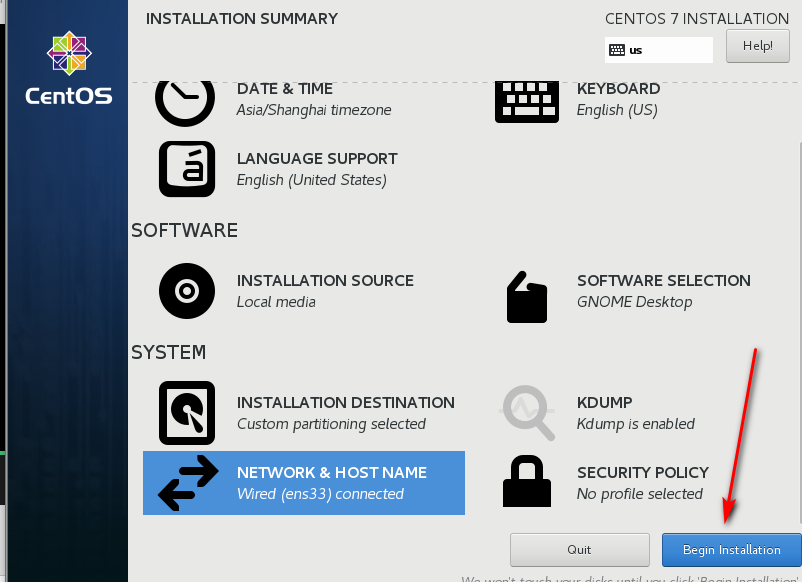Click the us keyboard layout field
802x582 pixels.
tap(659, 50)
